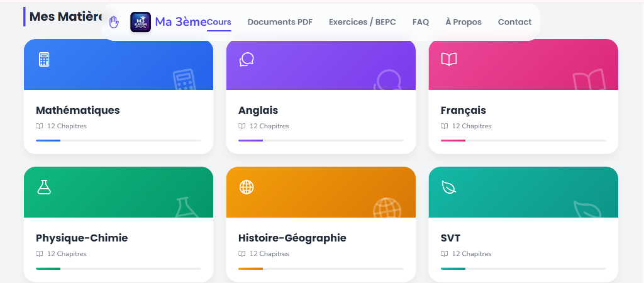Click the small book icon beside Français chapters

coord(445,126)
